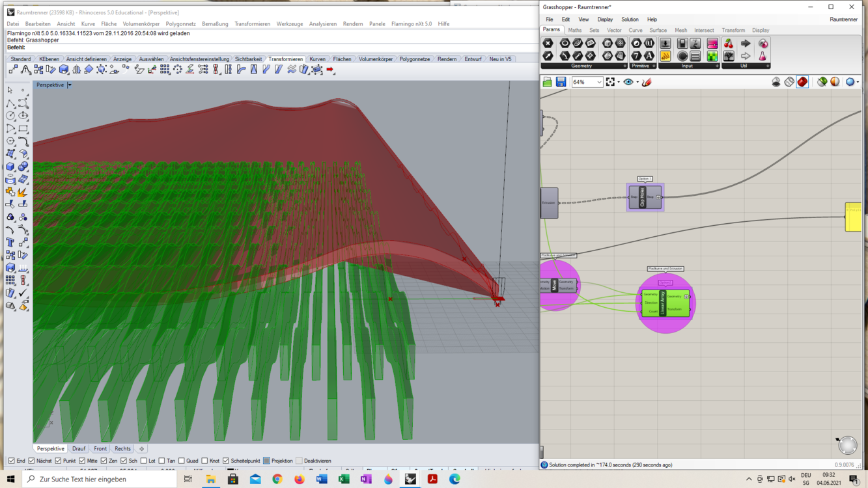Uncheck the End object snap
This screenshot has height=488, width=868.
(x=12, y=461)
